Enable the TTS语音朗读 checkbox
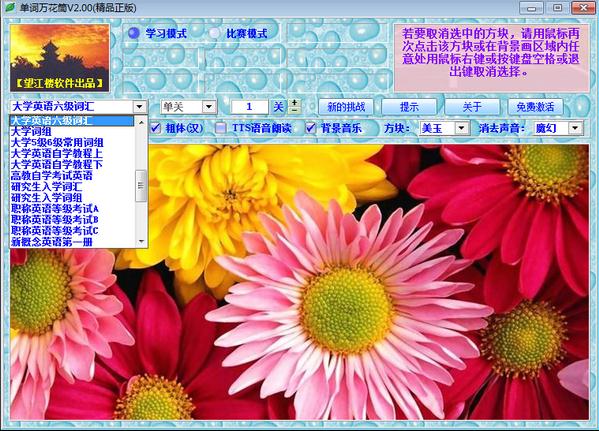 [x=220, y=128]
